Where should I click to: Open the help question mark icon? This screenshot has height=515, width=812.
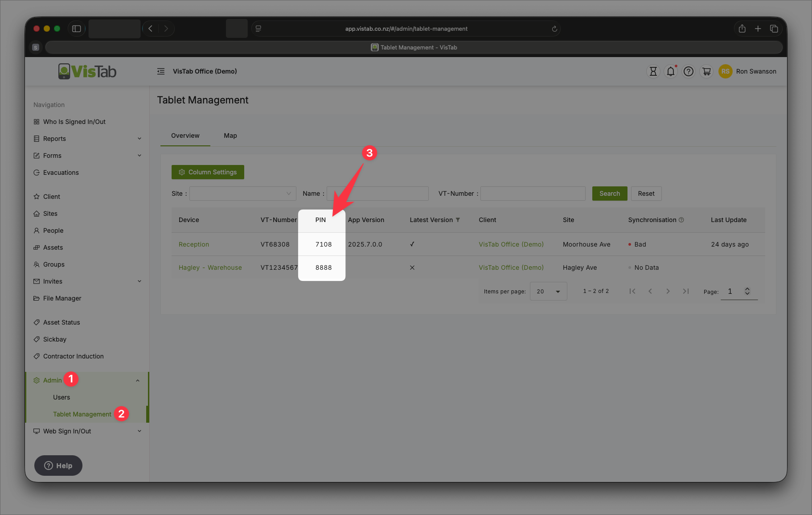click(x=689, y=71)
